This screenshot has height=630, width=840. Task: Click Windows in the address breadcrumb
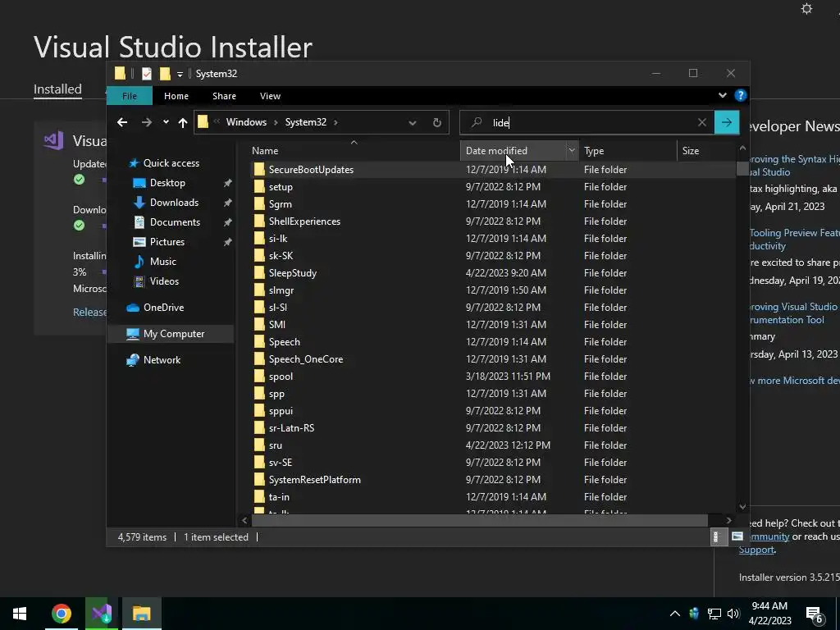(x=246, y=122)
